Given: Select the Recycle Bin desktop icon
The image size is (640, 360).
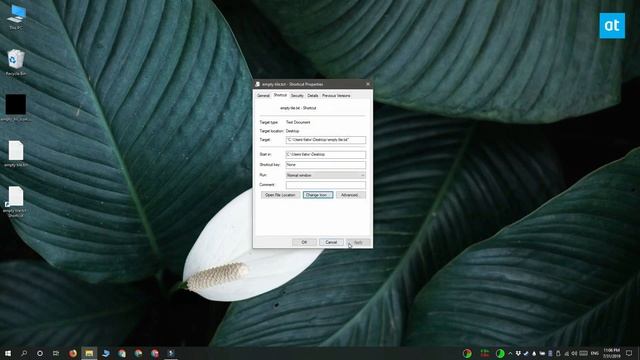Looking at the screenshot, I should [x=16, y=62].
